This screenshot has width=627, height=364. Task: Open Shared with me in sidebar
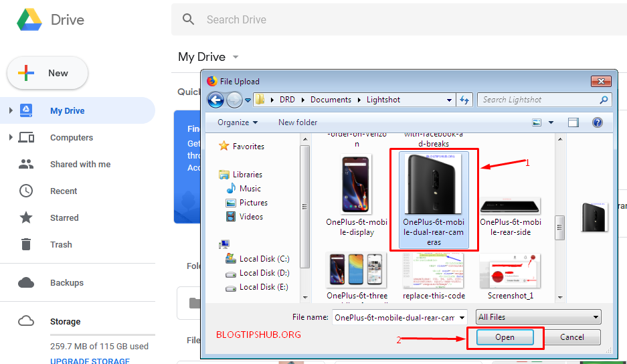point(80,165)
